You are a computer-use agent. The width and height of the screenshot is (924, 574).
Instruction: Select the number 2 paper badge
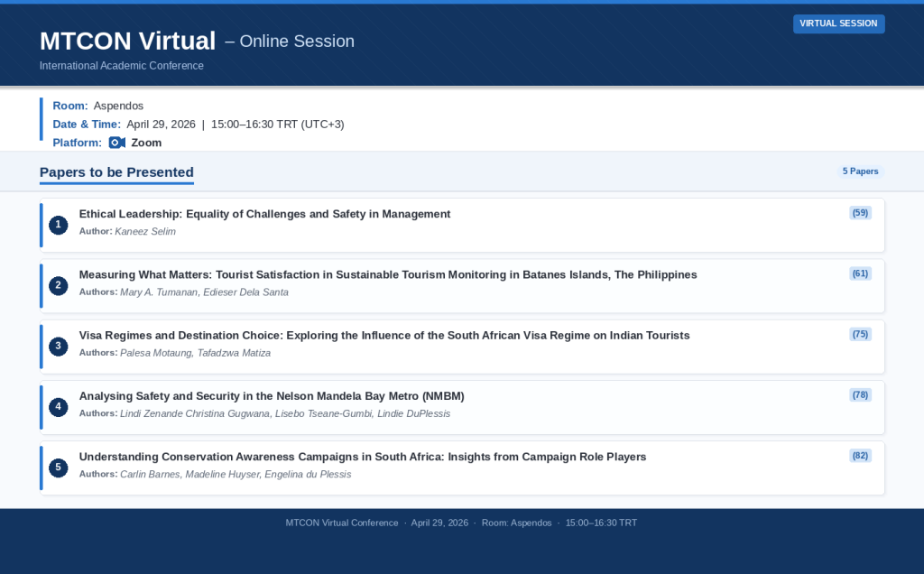point(59,285)
